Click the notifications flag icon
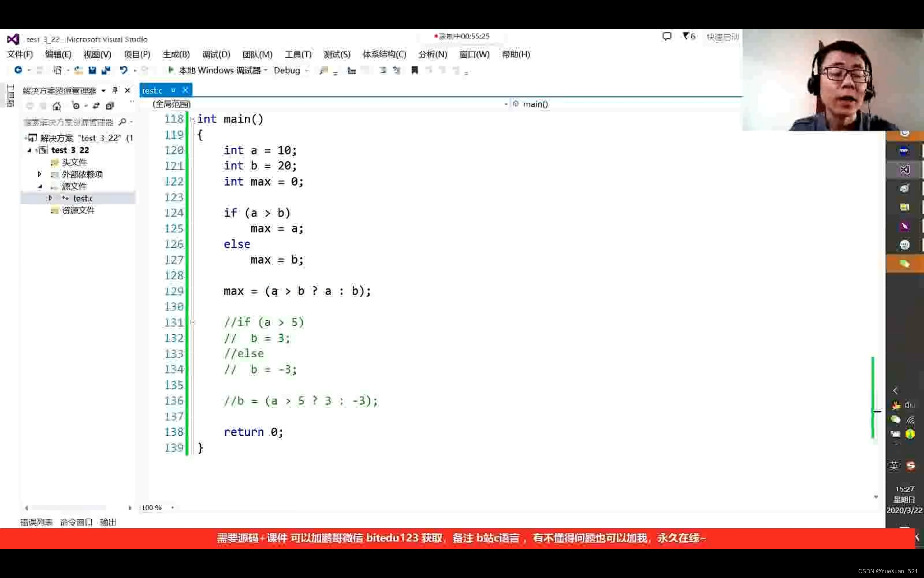This screenshot has width=924, height=578. pyautogui.click(x=686, y=36)
